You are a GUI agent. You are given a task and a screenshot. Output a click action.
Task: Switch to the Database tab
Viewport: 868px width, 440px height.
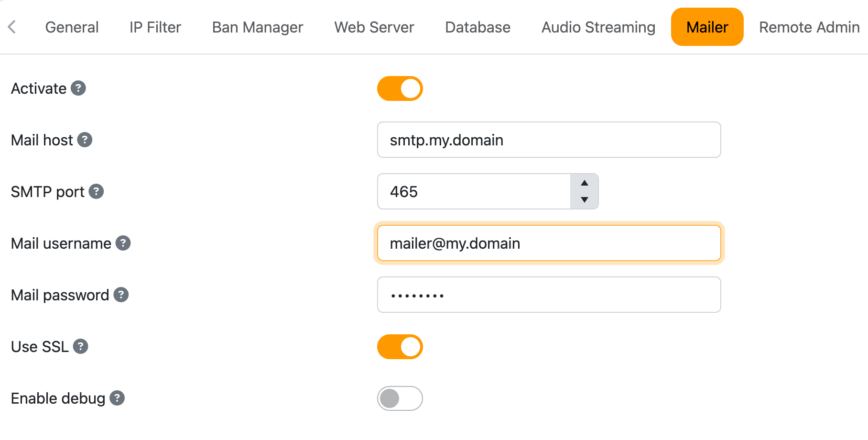[477, 27]
